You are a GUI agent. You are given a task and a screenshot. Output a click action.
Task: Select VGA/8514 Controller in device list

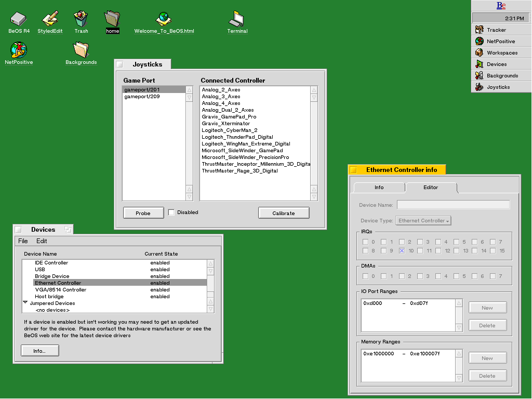[120, 290]
